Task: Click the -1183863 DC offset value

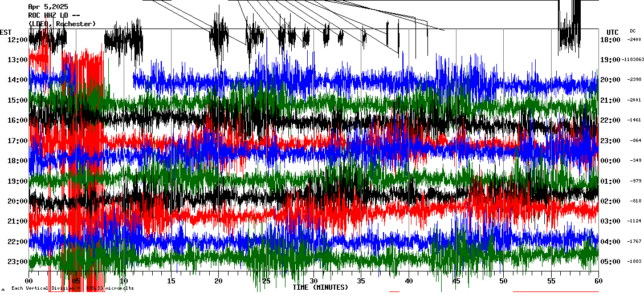Action: pyautogui.click(x=634, y=60)
